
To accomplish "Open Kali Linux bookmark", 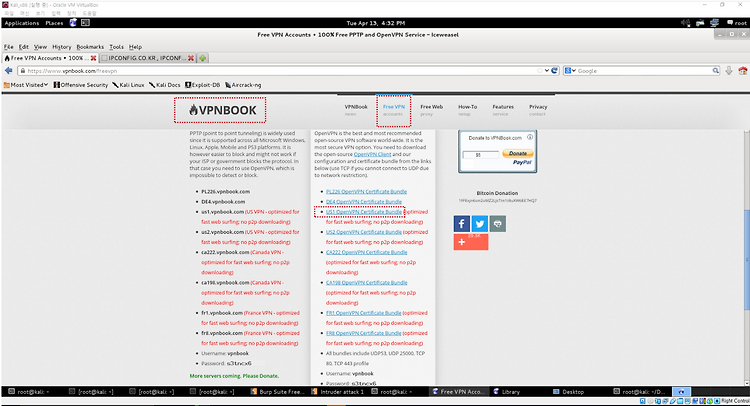I will click(x=128, y=85).
